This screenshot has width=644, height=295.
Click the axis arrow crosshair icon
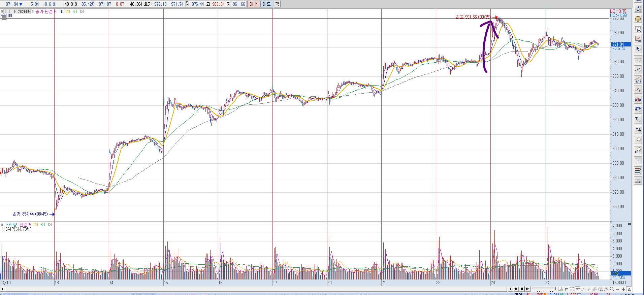pos(578,289)
